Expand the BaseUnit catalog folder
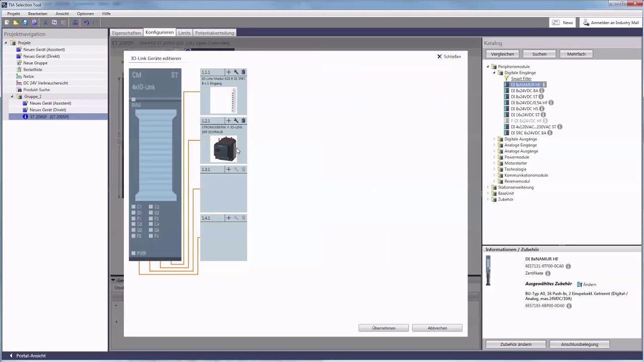 pyautogui.click(x=488, y=193)
